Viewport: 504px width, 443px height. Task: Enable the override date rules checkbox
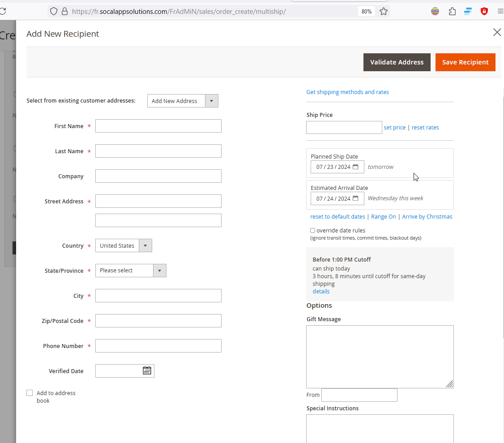pyautogui.click(x=312, y=230)
